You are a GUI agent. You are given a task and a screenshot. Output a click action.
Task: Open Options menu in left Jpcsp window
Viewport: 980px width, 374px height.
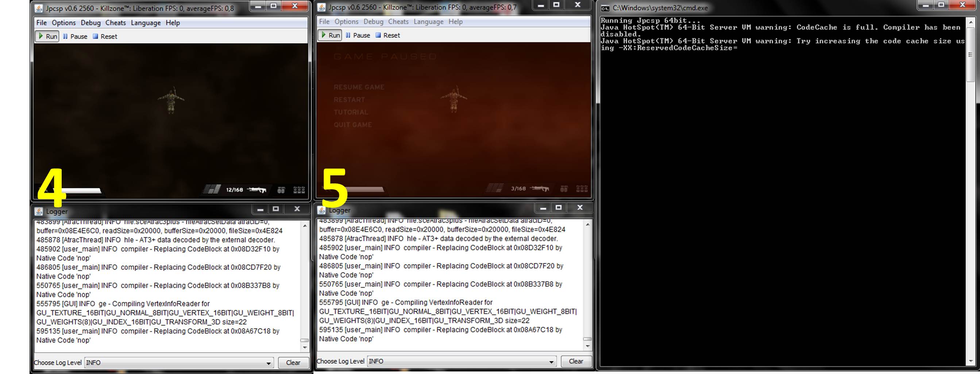pos(63,23)
